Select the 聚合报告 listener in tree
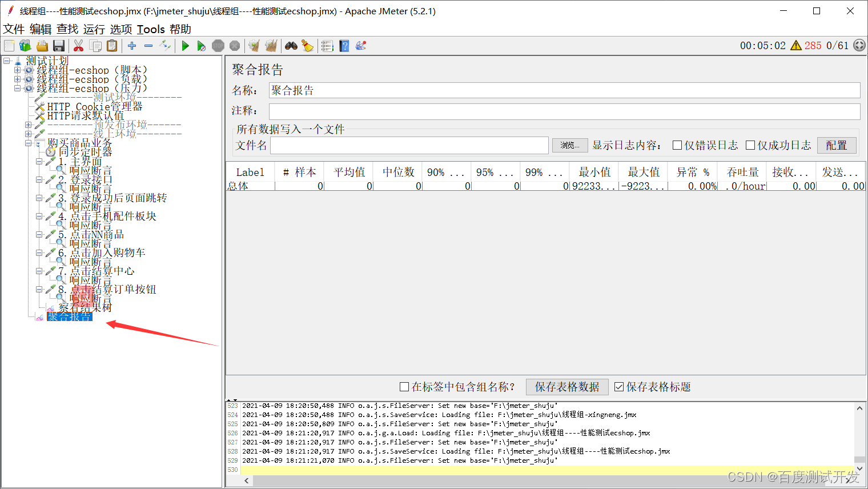 (70, 316)
